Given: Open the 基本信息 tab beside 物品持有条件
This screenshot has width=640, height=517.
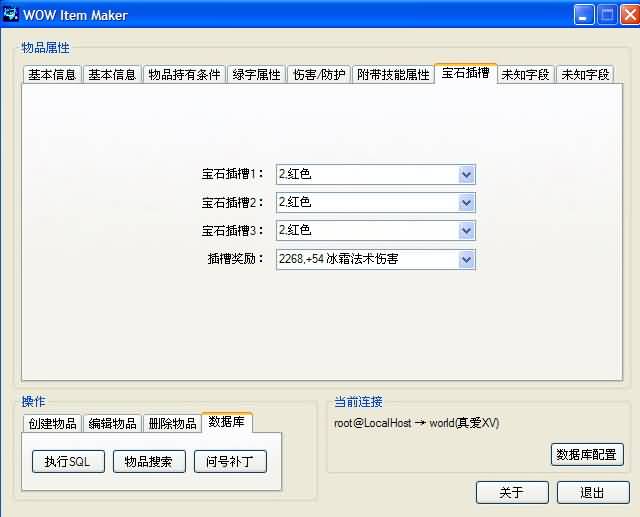Looking at the screenshot, I should pos(112,75).
